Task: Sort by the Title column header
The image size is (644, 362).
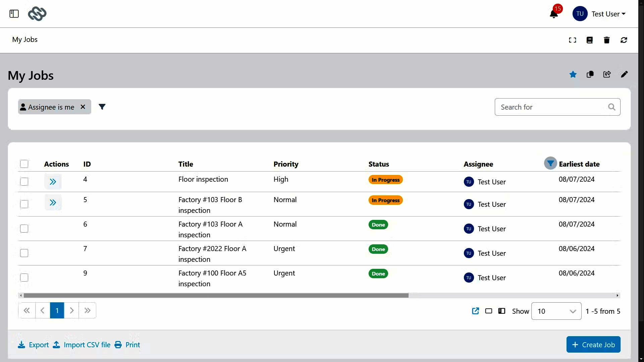Action: tap(186, 164)
